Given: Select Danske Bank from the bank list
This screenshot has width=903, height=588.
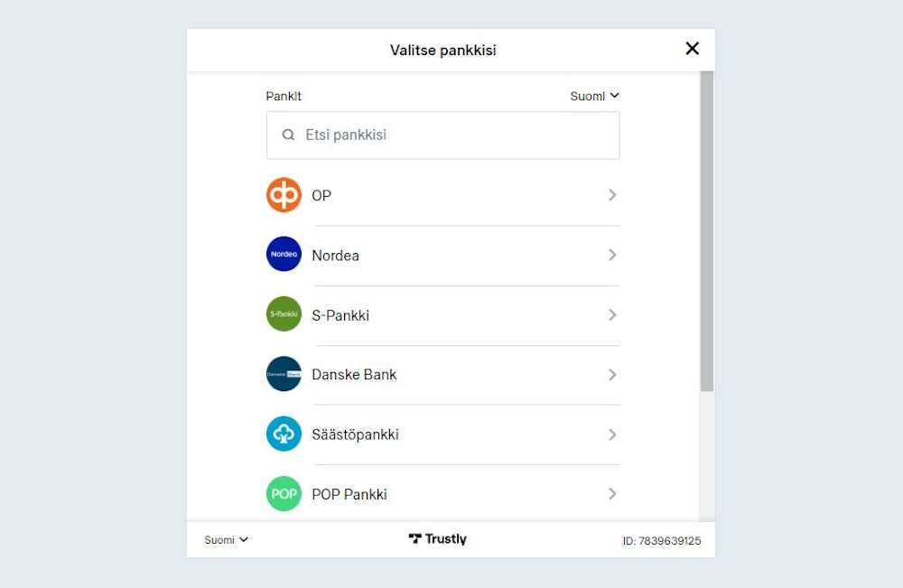Looking at the screenshot, I should (x=354, y=375).
